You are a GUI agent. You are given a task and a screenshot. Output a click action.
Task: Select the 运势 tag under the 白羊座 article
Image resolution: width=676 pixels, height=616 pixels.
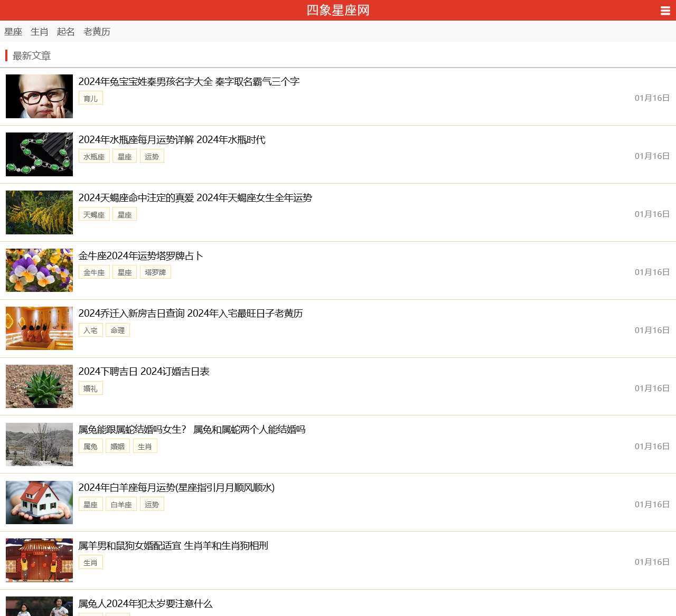coord(152,505)
